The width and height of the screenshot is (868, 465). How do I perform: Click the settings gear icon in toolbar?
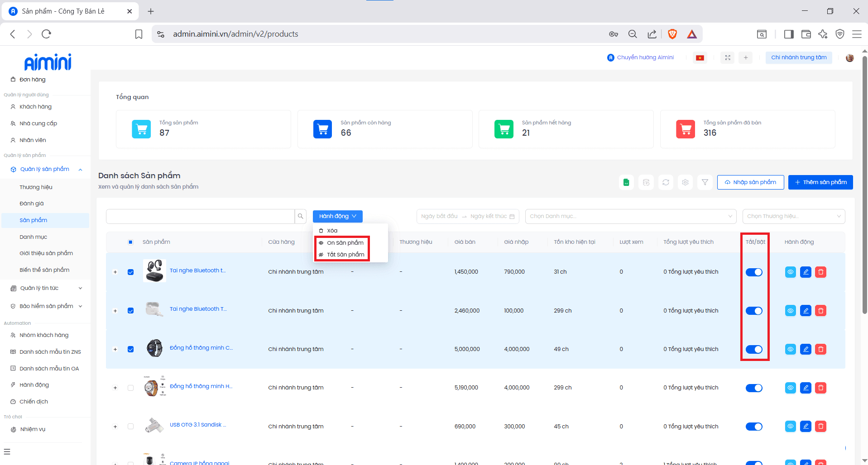click(x=685, y=182)
